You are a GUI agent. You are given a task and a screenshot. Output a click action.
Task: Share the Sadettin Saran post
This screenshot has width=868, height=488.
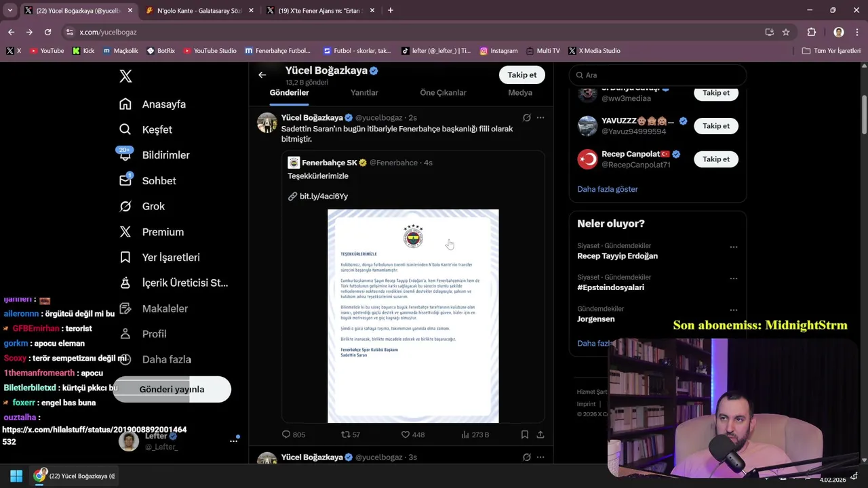click(x=540, y=434)
